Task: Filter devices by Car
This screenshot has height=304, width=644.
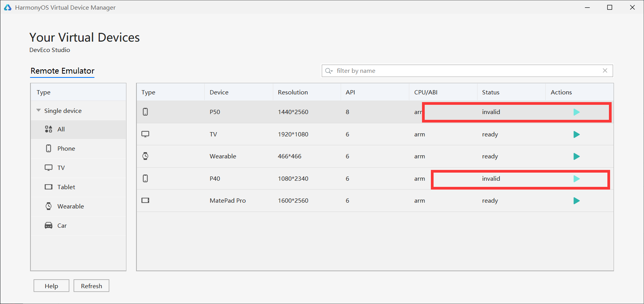Action: pyautogui.click(x=78, y=226)
